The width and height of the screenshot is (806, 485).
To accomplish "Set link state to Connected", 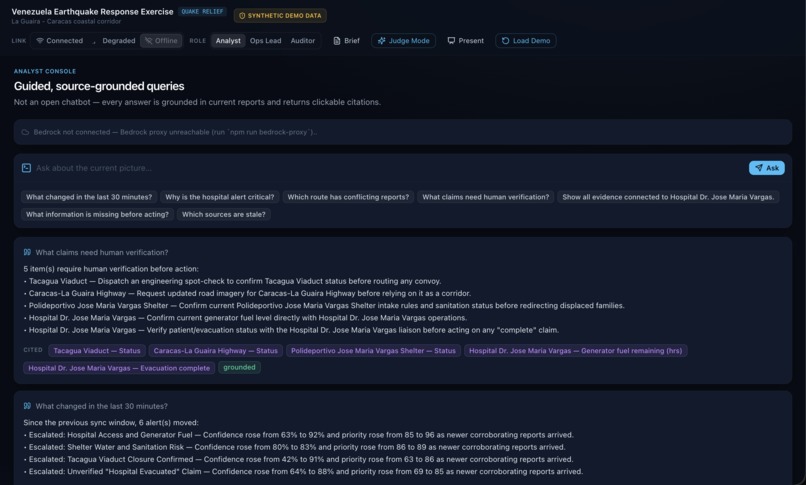I will tap(59, 41).
